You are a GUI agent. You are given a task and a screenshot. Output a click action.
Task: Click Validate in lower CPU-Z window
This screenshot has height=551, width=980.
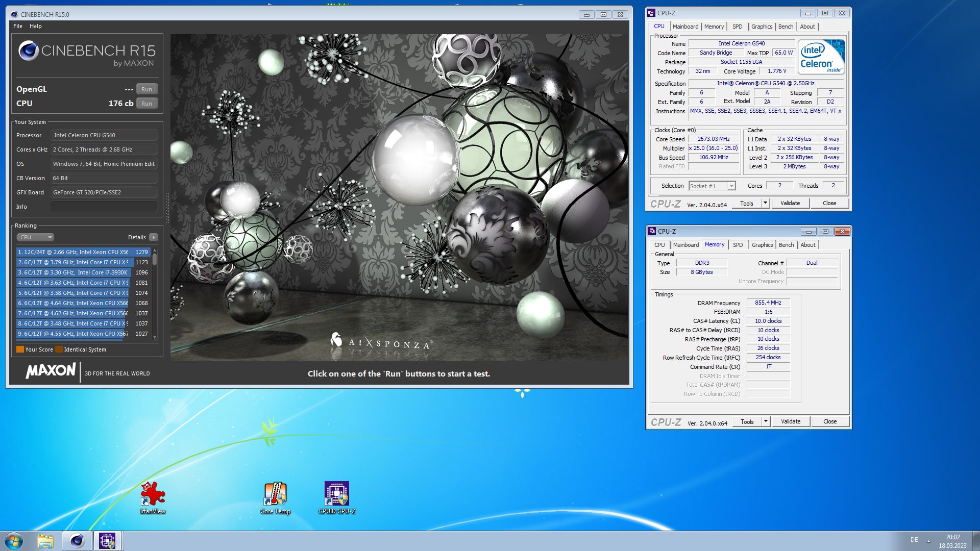click(x=791, y=421)
